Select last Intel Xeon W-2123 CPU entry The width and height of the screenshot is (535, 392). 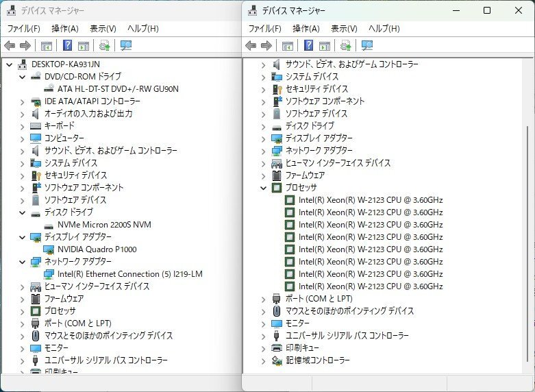(x=371, y=286)
